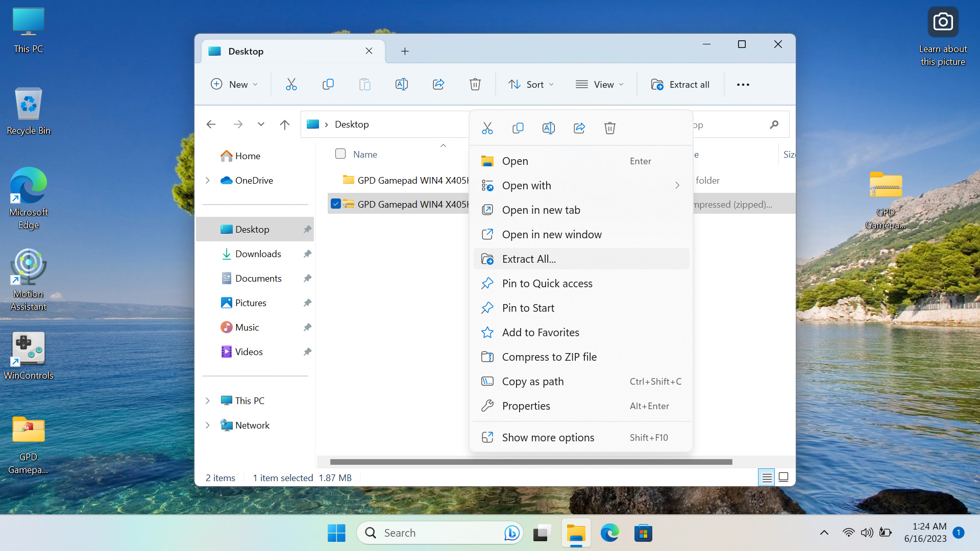Click the Cut icon in context menu

pyautogui.click(x=487, y=128)
